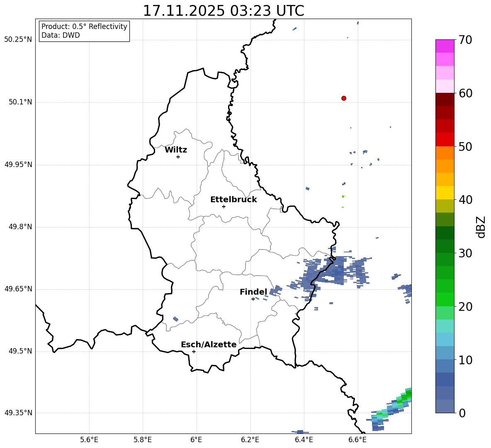The width and height of the screenshot is (491, 448).
Task: Click the orange colorbar segment below 50
Action: pos(445,153)
